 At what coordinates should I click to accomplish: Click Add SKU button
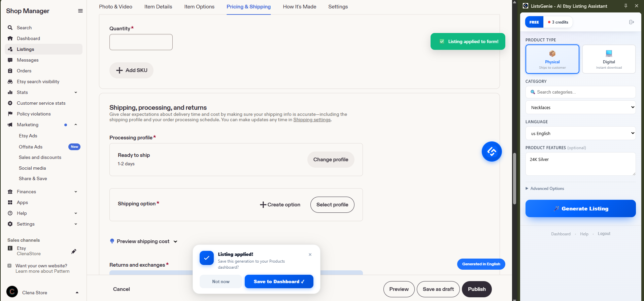point(131,70)
